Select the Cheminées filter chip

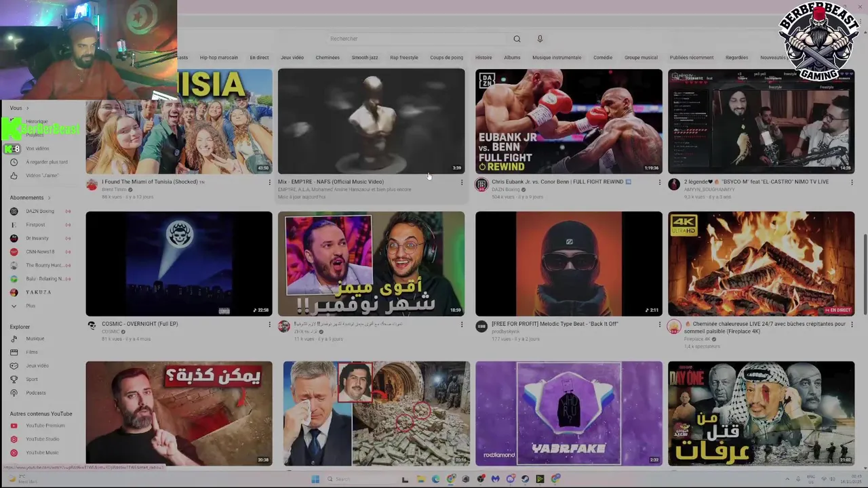pyautogui.click(x=328, y=58)
